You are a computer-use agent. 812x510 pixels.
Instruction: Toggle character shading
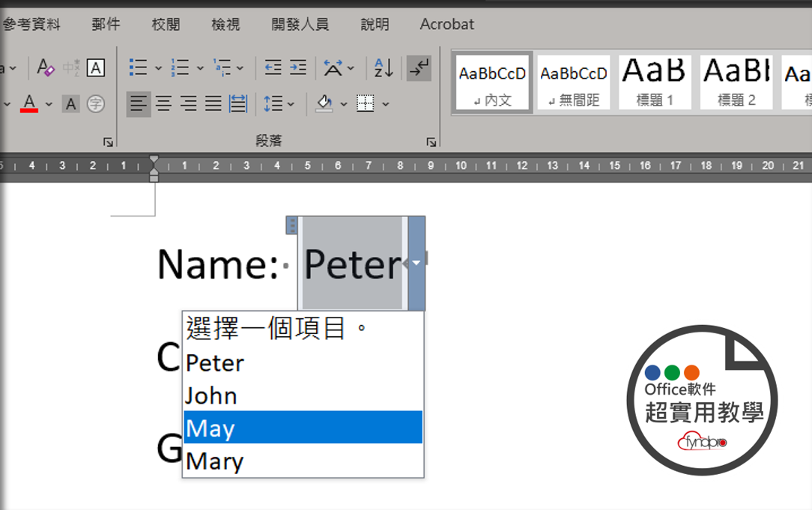pos(71,104)
